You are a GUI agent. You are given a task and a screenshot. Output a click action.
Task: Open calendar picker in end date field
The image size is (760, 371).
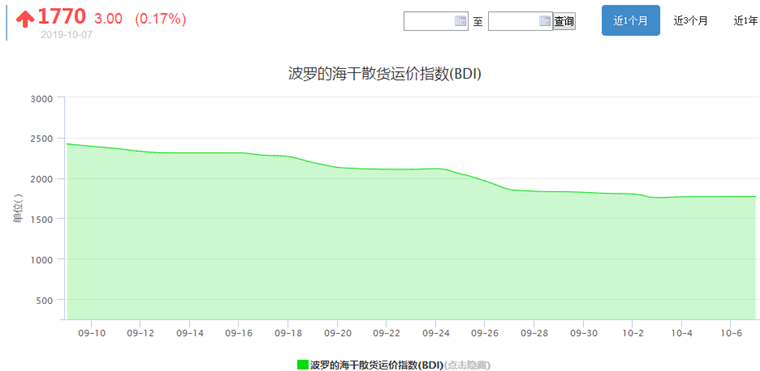[545, 21]
